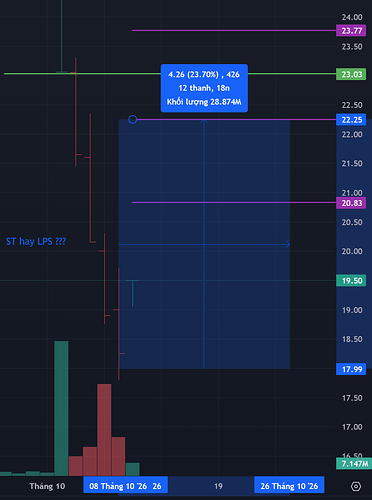
Task: Click the 19.50 current price label
Action: click(x=351, y=281)
